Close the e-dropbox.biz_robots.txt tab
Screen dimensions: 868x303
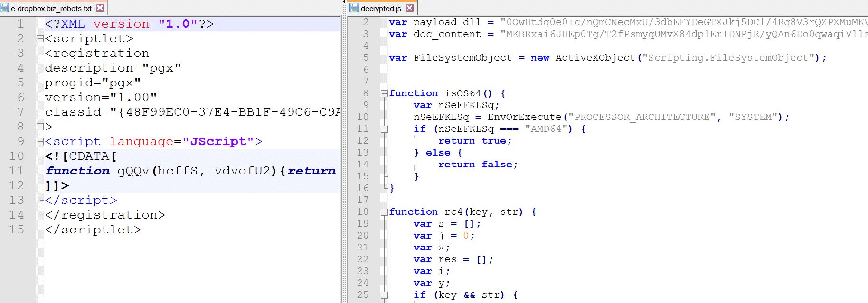click(100, 8)
